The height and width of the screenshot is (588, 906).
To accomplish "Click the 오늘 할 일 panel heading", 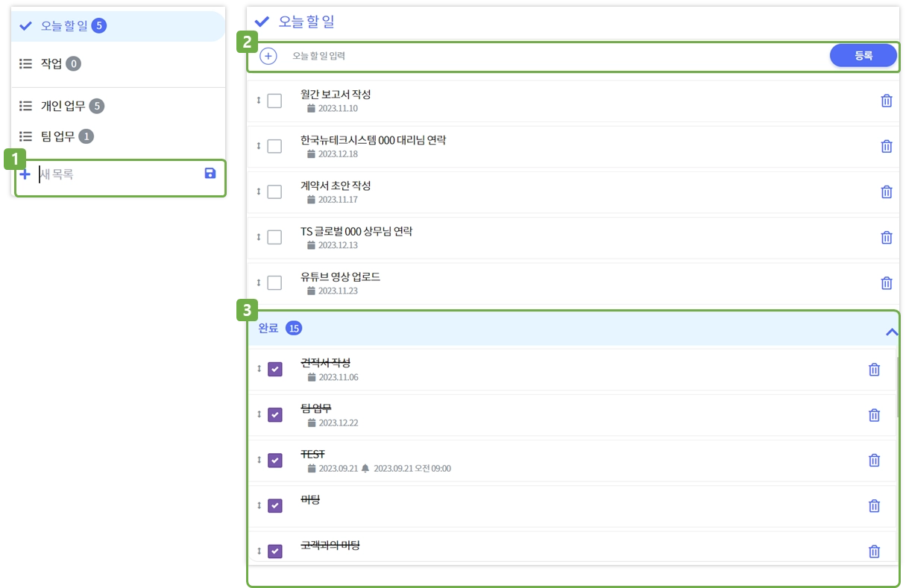I will [306, 22].
